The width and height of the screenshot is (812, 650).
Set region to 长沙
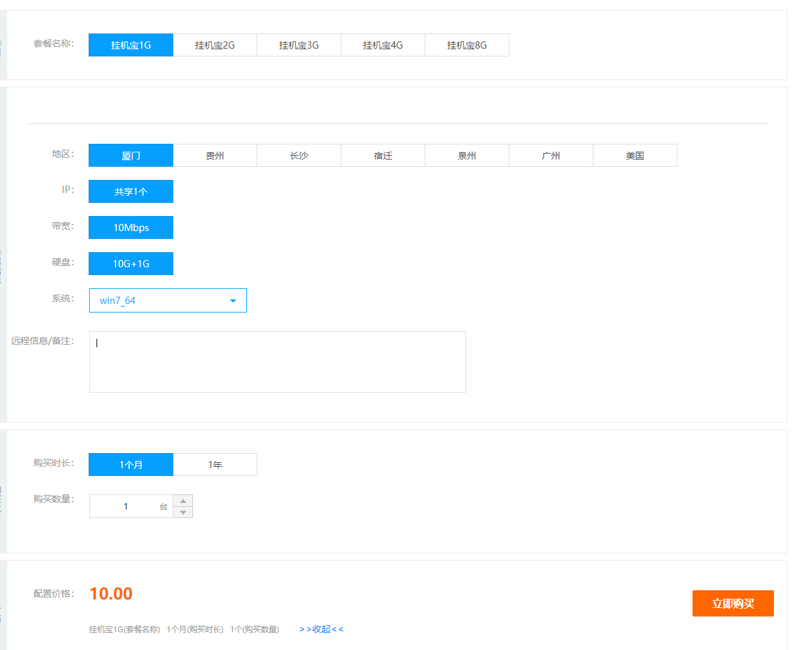pos(299,156)
